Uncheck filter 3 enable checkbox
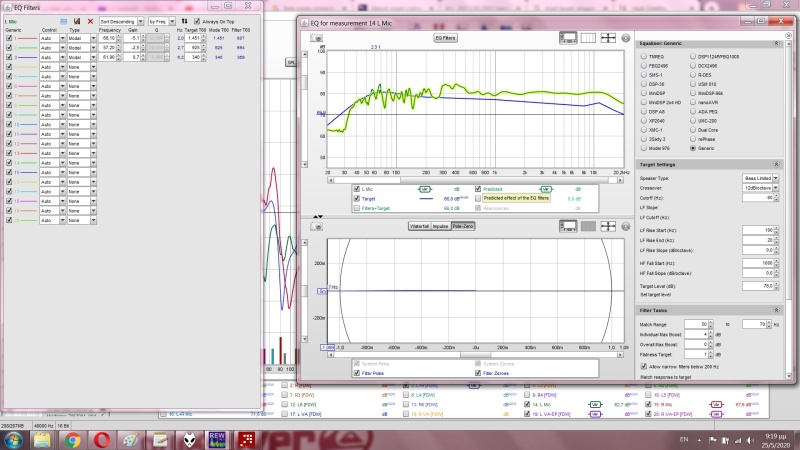This screenshot has height=450, width=800. (x=9, y=57)
